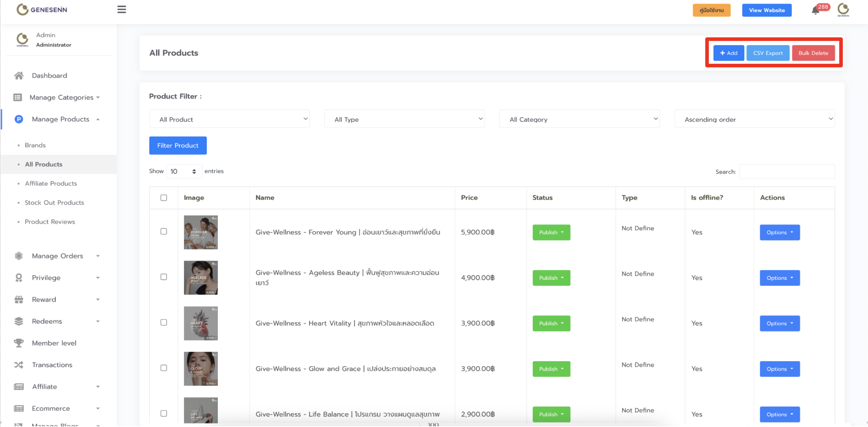Screen dimensions: 868x427
Task: Open Affiliate Products in the sidebar
Action: 51,183
